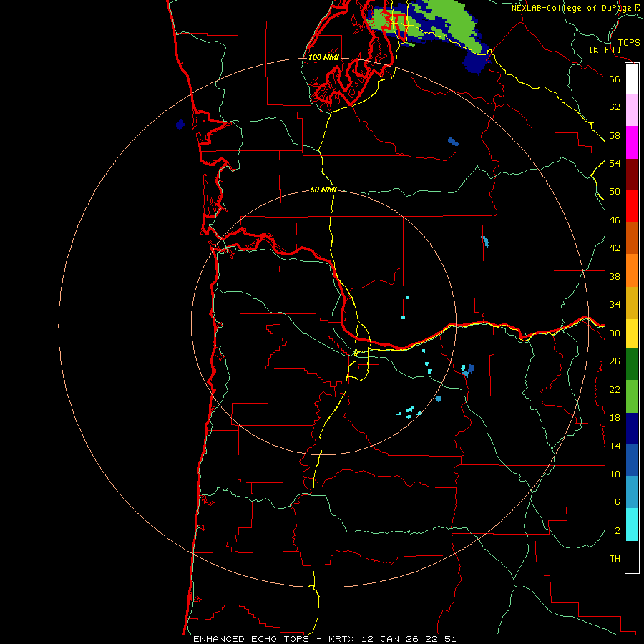644x644 pixels.
Task: Click the 62 legend value
Action: click(x=615, y=107)
